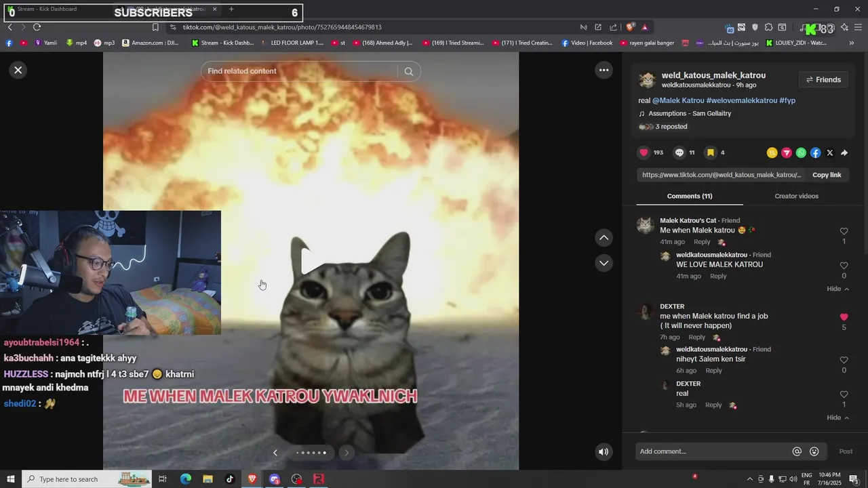Show more bookmarks chevron
Image resolution: width=868 pixels, height=488 pixels.
(852, 43)
